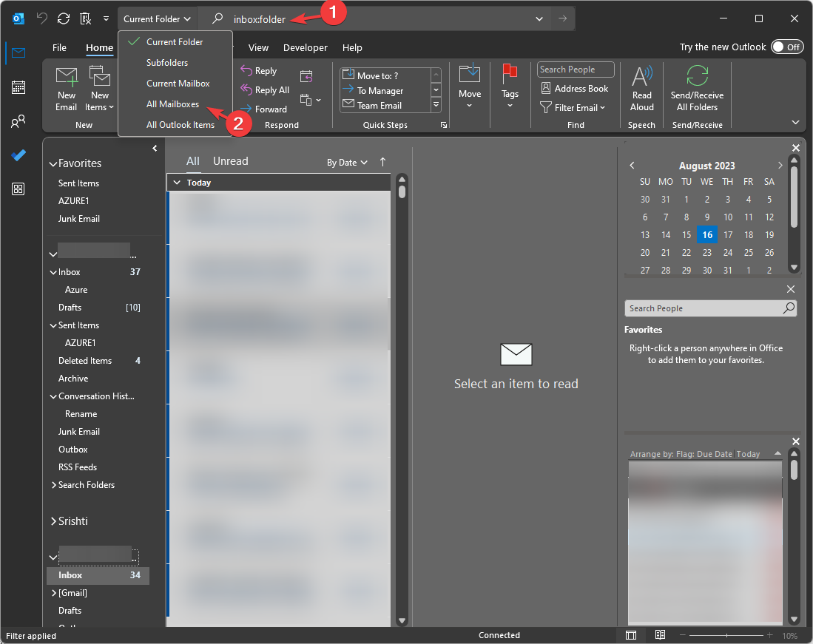Image resolution: width=813 pixels, height=644 pixels.
Task: Open the Mail module in the sidebar
Action: pos(18,52)
